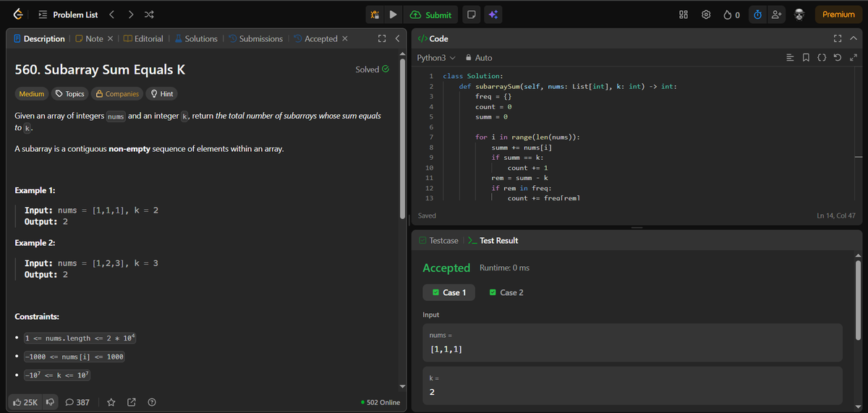The width and height of the screenshot is (868, 413).
Task: Click the format code lines icon
Action: pos(791,58)
